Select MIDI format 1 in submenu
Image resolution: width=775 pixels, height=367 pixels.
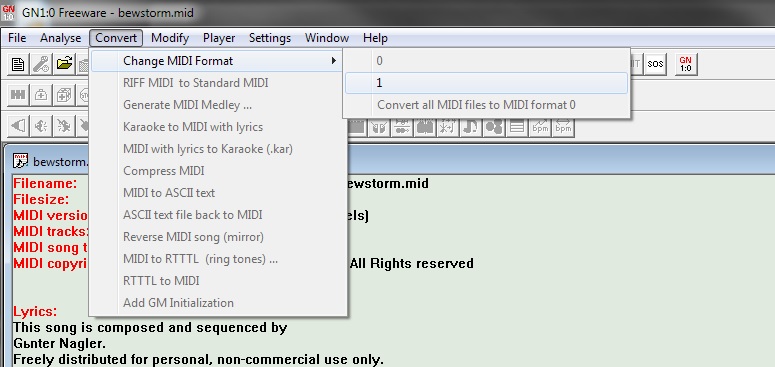(486, 83)
